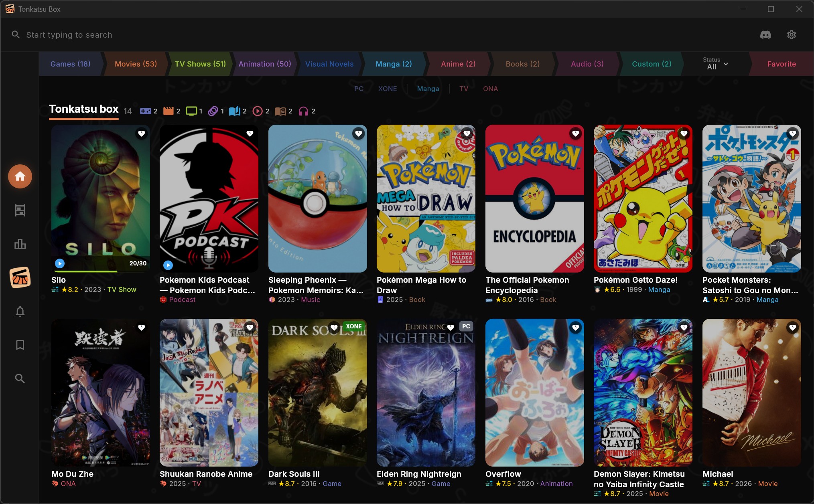Switch to Games (18) tab
This screenshot has height=504, width=814.
[70, 64]
